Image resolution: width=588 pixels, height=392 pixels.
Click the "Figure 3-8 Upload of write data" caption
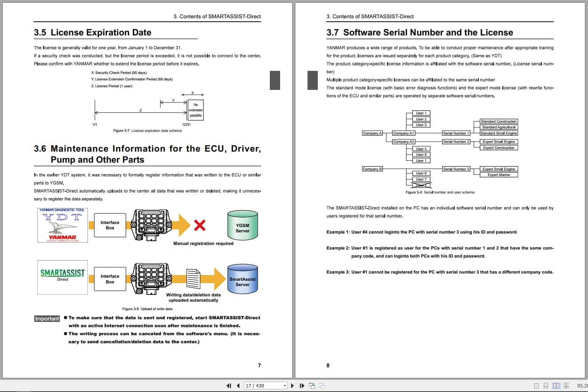pos(147,309)
